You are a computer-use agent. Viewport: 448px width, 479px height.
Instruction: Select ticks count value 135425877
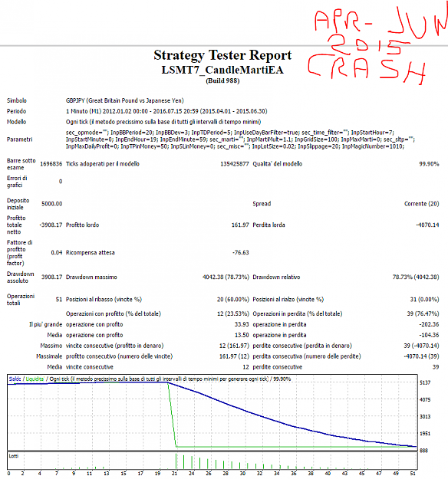point(235,164)
